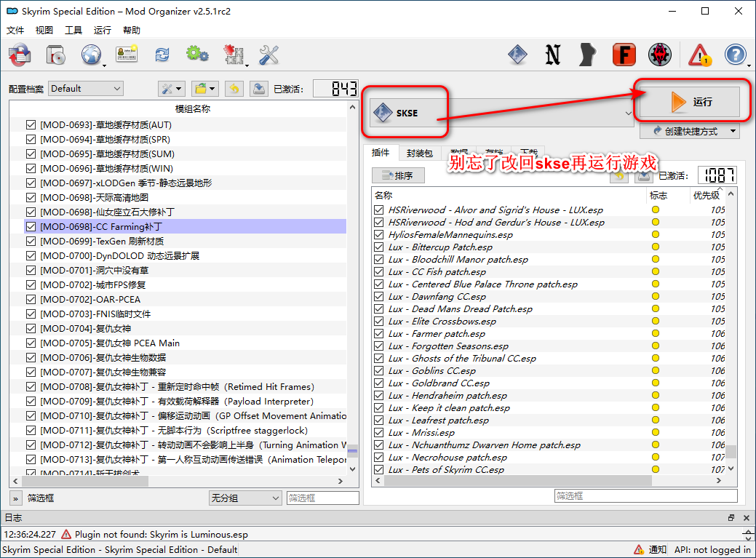The height and width of the screenshot is (558, 756).
Task: Open the 配置档案 Default profile dropdown
Action: 86,89
